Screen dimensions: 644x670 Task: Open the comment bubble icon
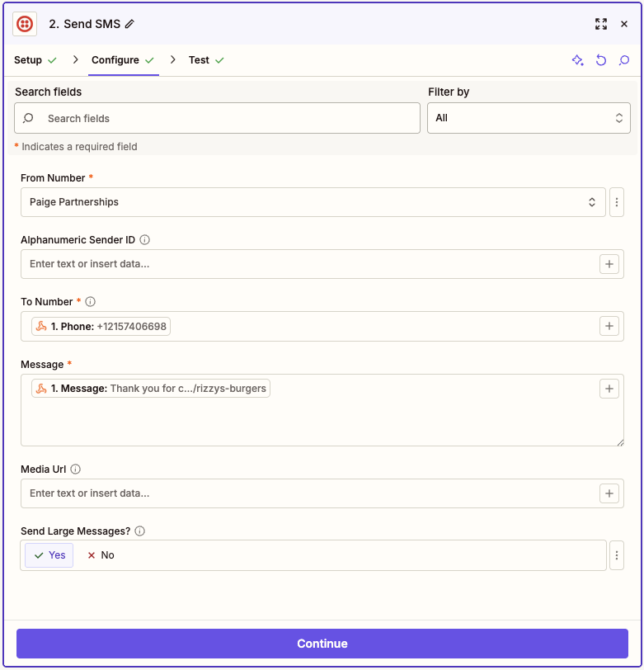tap(624, 60)
